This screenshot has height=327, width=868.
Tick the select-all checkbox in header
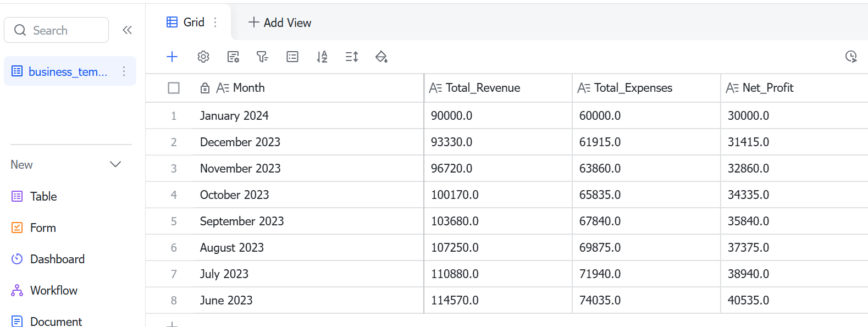pyautogui.click(x=174, y=88)
